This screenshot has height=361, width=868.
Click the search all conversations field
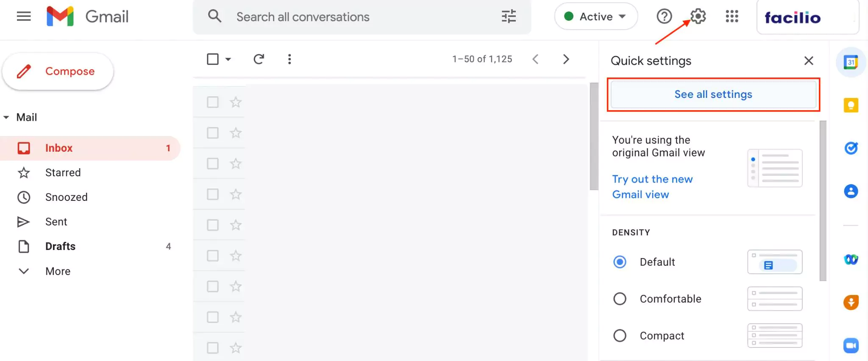(x=362, y=17)
